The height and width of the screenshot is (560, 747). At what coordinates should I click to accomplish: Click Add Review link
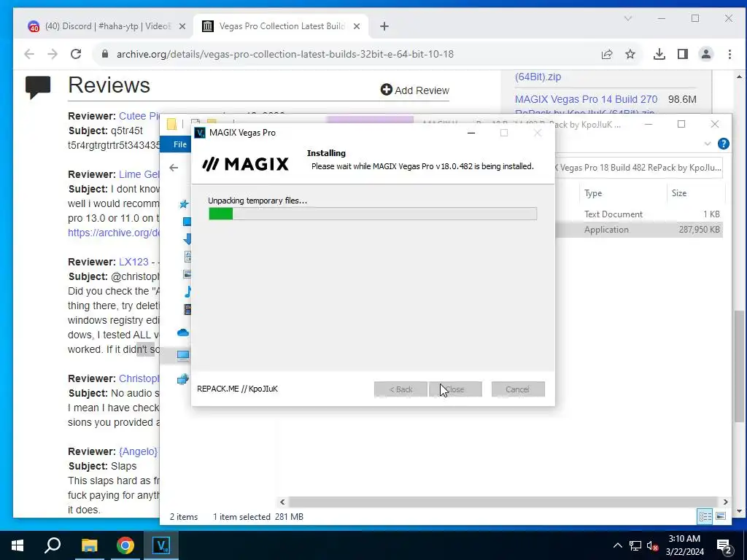click(x=415, y=90)
